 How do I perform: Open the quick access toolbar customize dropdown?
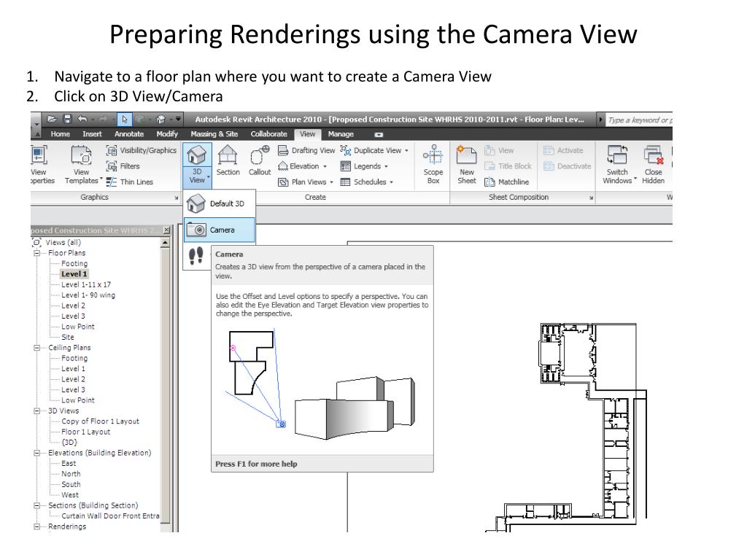[178, 119]
